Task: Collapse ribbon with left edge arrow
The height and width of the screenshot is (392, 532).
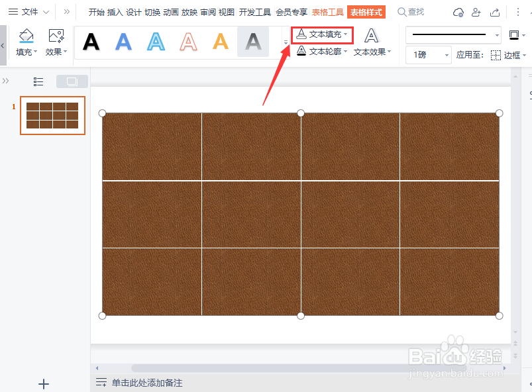Action: coord(3,45)
